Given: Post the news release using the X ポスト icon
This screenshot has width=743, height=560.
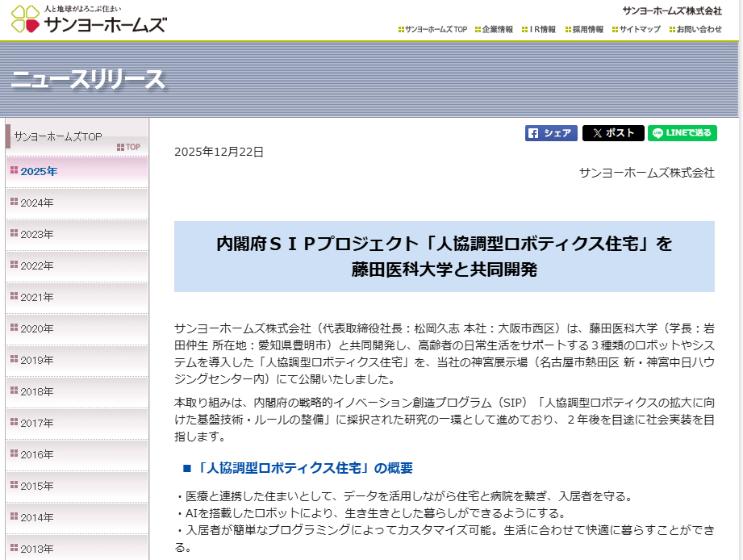Looking at the screenshot, I should coord(613,134).
